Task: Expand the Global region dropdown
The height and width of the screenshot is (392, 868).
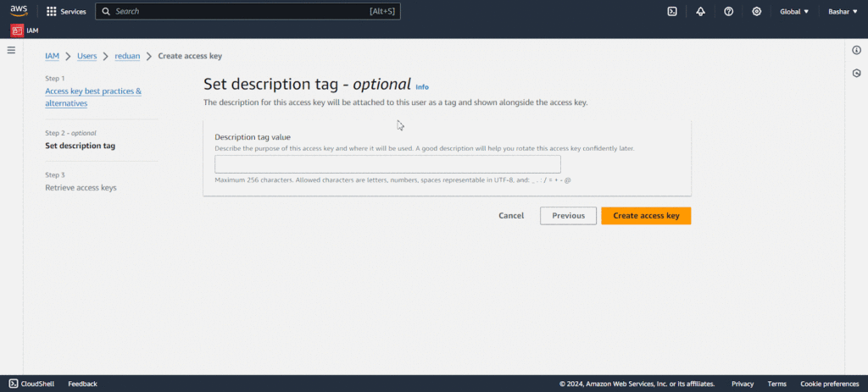Action: click(x=794, y=12)
